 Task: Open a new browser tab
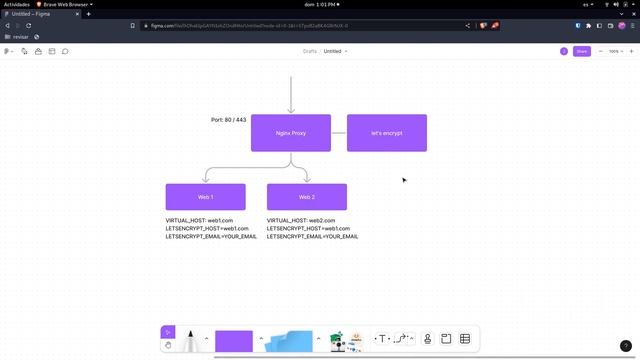(x=89, y=14)
